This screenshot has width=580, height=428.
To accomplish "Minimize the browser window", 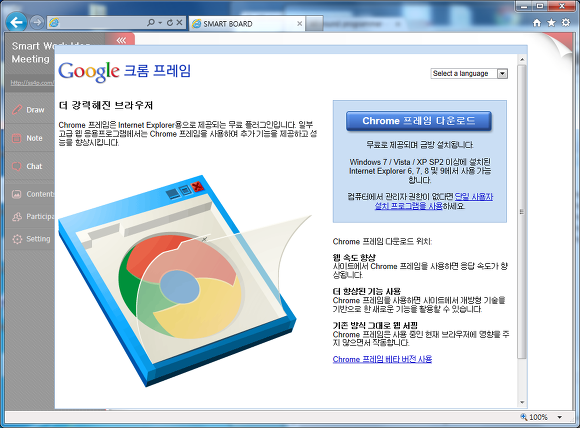I will 523,6.
